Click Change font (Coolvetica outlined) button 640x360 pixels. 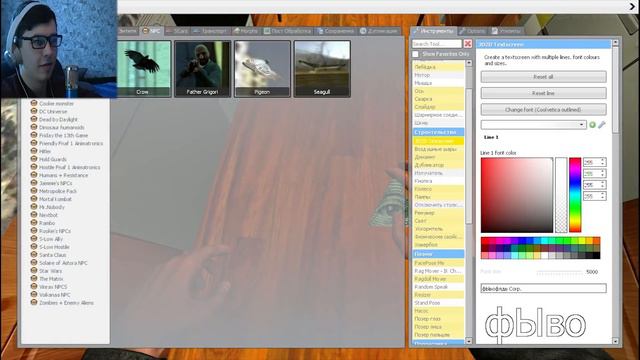[543, 110]
